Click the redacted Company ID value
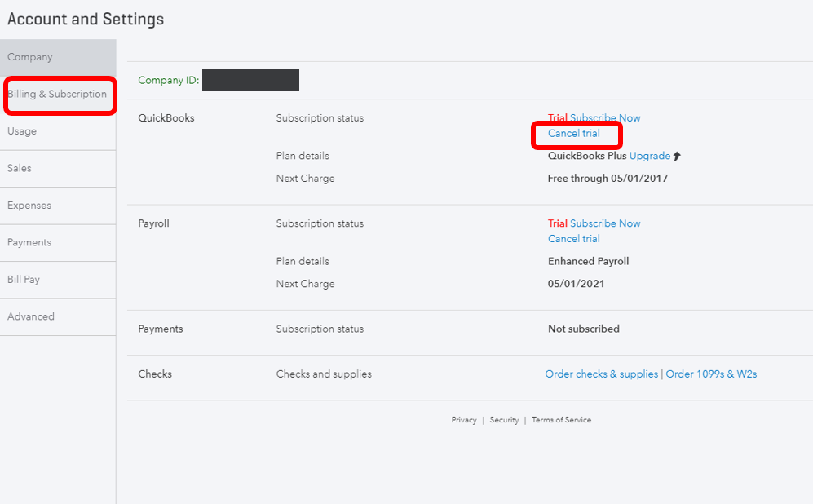 pyautogui.click(x=250, y=80)
